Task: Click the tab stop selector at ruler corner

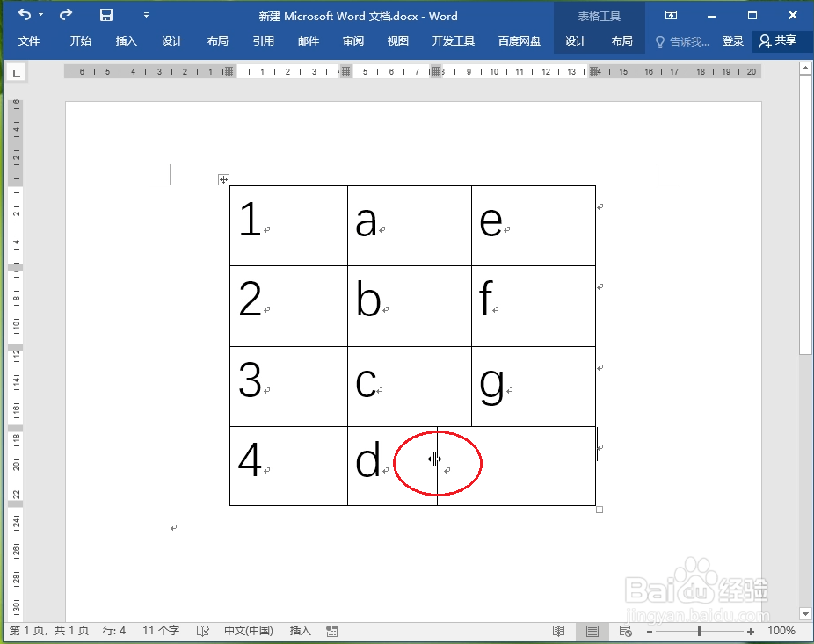Action: click(x=17, y=73)
